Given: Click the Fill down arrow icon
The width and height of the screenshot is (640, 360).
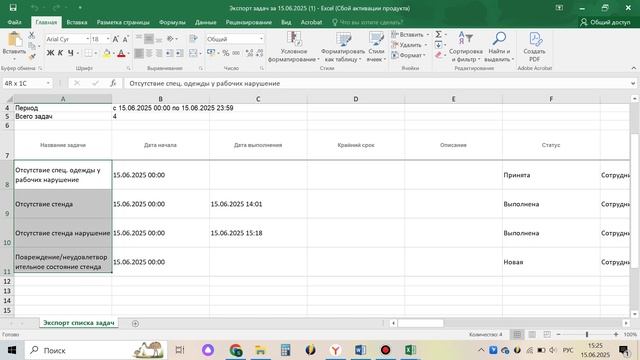Looking at the screenshot, I should [x=438, y=45].
